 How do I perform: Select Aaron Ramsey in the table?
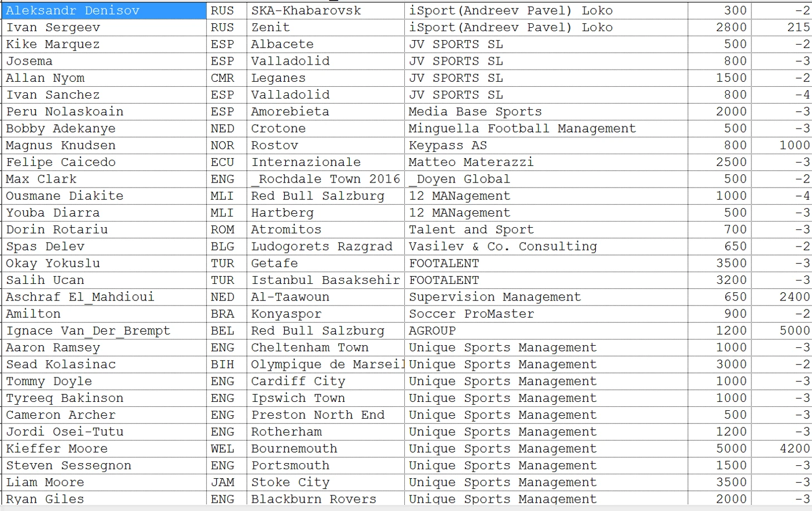tap(104, 347)
